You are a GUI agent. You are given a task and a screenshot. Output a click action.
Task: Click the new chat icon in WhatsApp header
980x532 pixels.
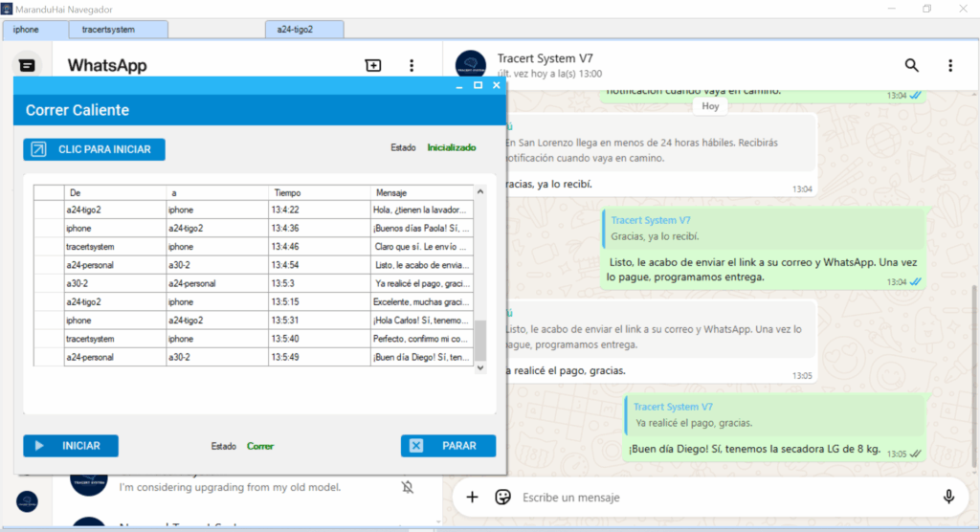(373, 65)
